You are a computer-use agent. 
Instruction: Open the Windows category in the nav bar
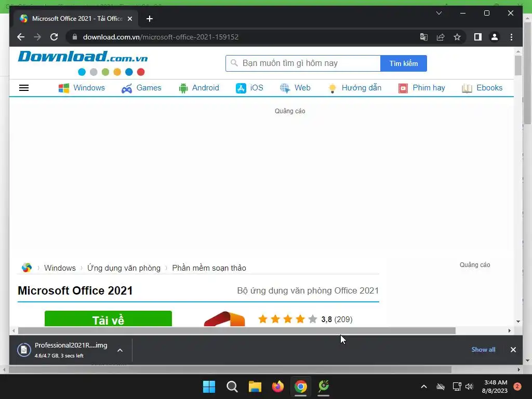point(82,88)
